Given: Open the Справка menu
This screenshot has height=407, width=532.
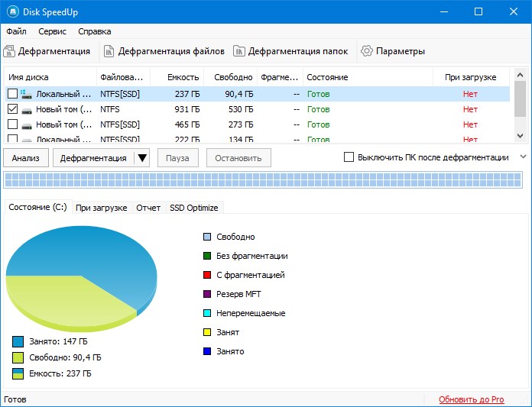Looking at the screenshot, I should click(94, 31).
